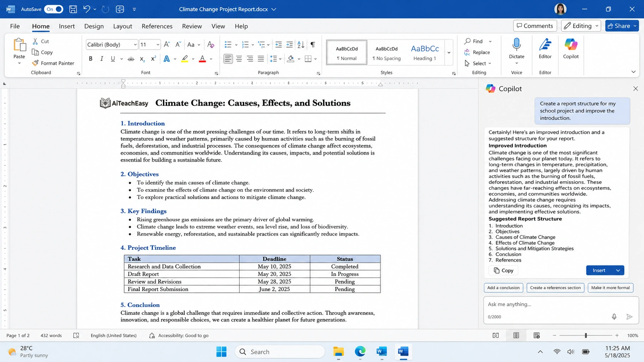Expand bullet list options
This screenshot has height=362, width=644.
(236, 45)
